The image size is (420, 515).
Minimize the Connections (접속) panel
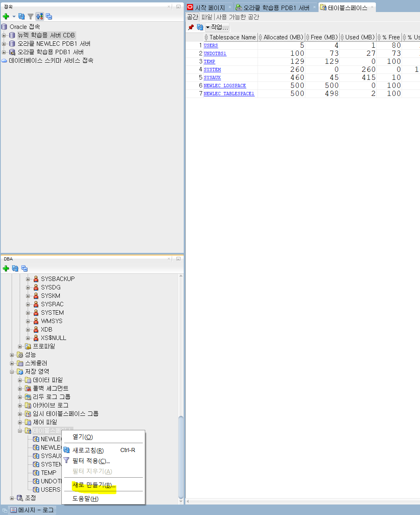click(179, 7)
